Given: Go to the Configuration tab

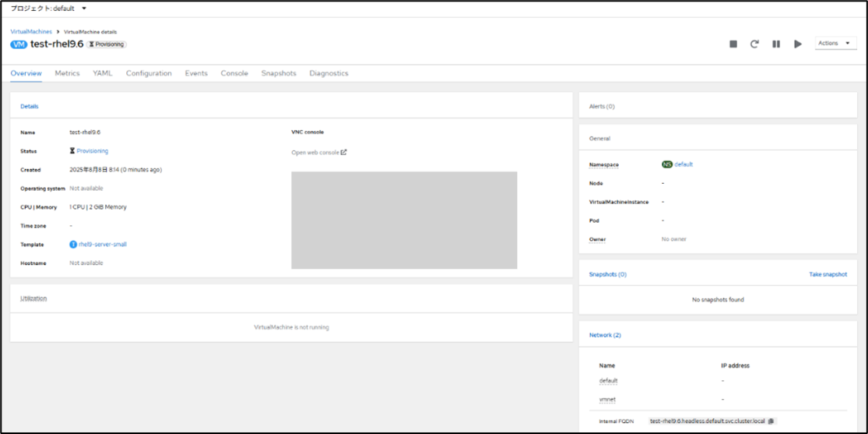Looking at the screenshot, I should coord(149,73).
